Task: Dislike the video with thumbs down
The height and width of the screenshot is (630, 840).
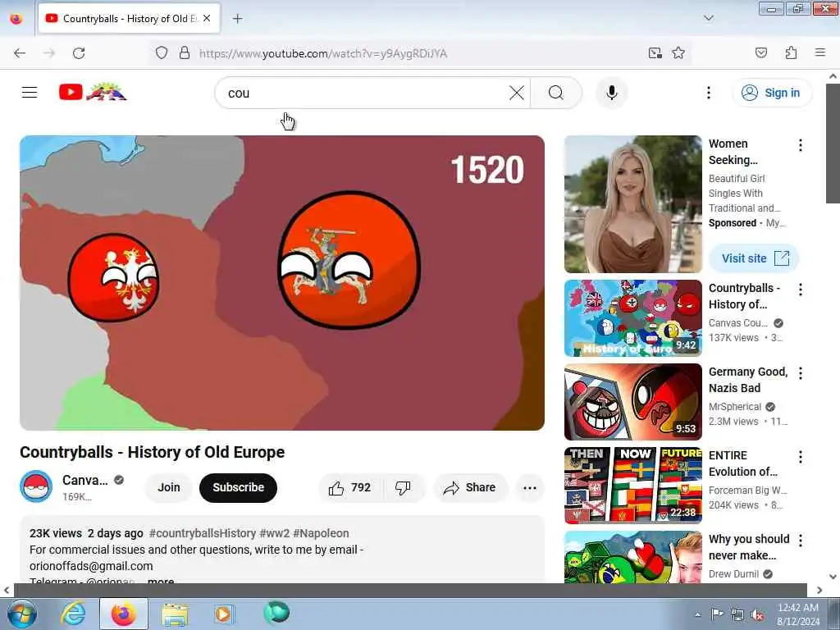Action: point(403,487)
